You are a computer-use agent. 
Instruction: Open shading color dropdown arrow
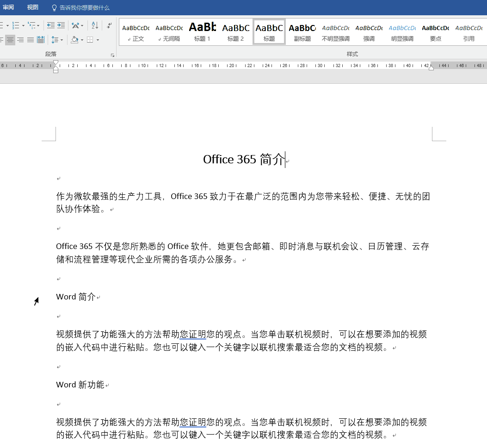click(82, 40)
